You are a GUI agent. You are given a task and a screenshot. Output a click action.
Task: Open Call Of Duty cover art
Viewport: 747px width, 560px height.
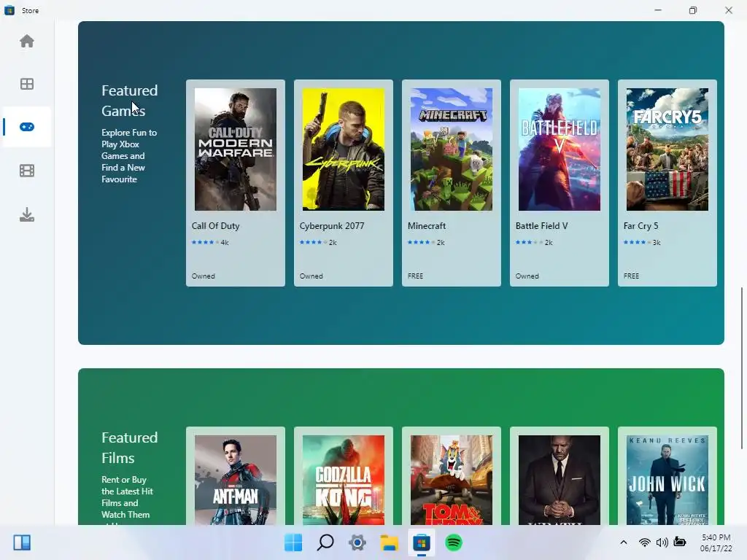236,149
